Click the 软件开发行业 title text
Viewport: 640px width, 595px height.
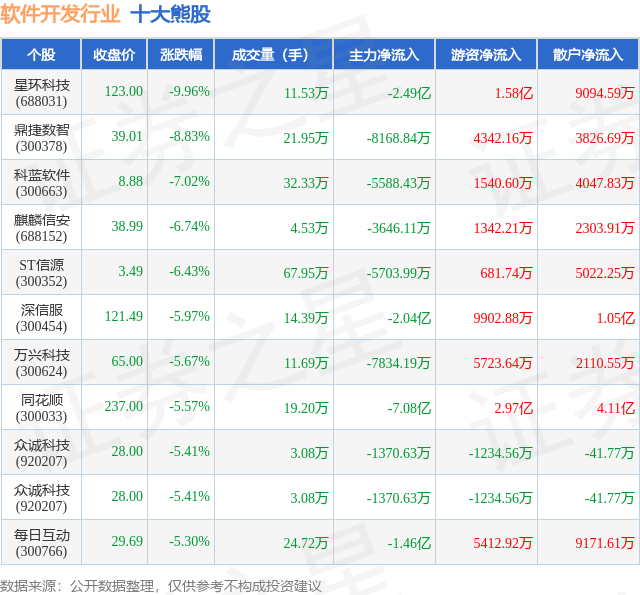[60, 14]
